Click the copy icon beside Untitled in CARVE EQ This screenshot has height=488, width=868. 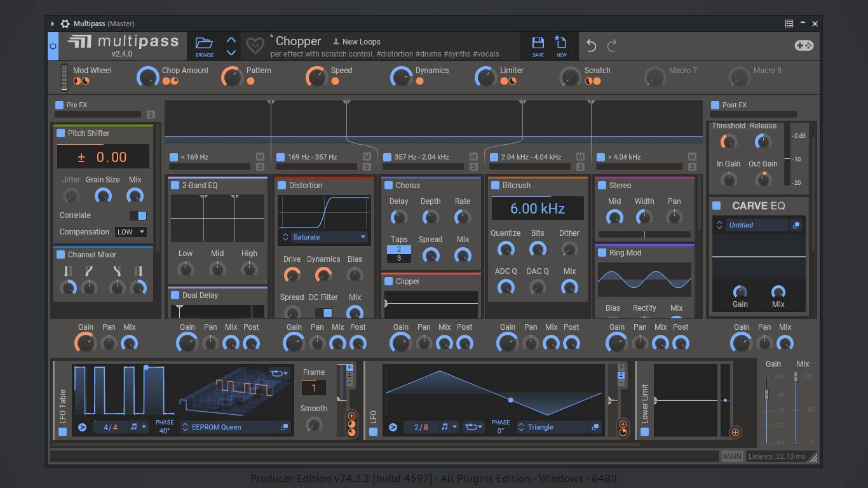tap(796, 225)
